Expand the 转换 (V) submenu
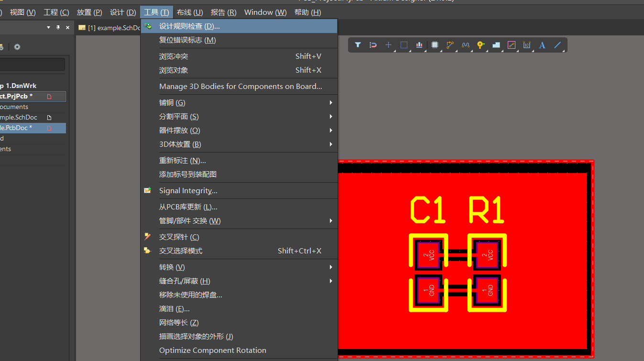 point(239,267)
